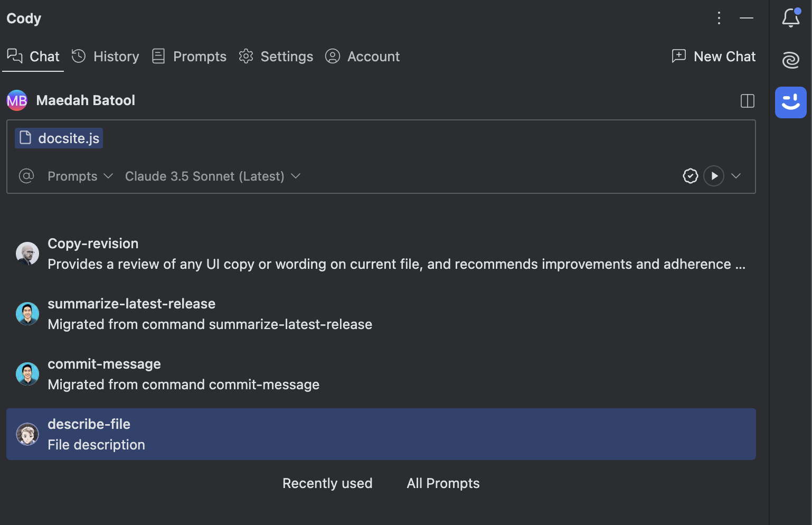Screen dimensions: 812x525
Task: Click the chat input field area
Action: [381, 156]
